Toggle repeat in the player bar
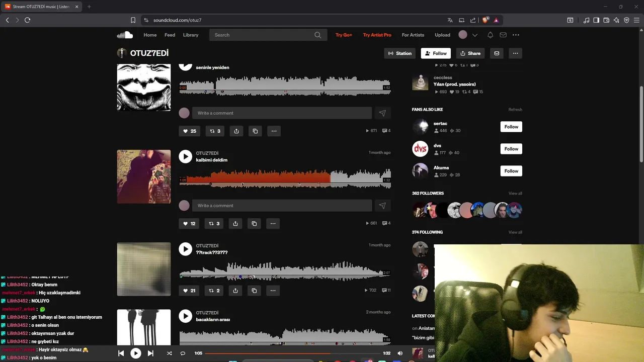This screenshot has width=644, height=362. (183, 353)
